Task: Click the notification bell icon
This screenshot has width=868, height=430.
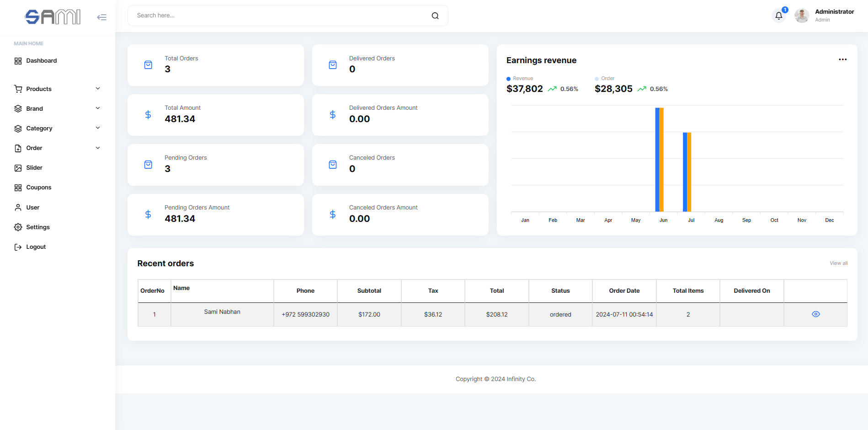Action: [778, 16]
